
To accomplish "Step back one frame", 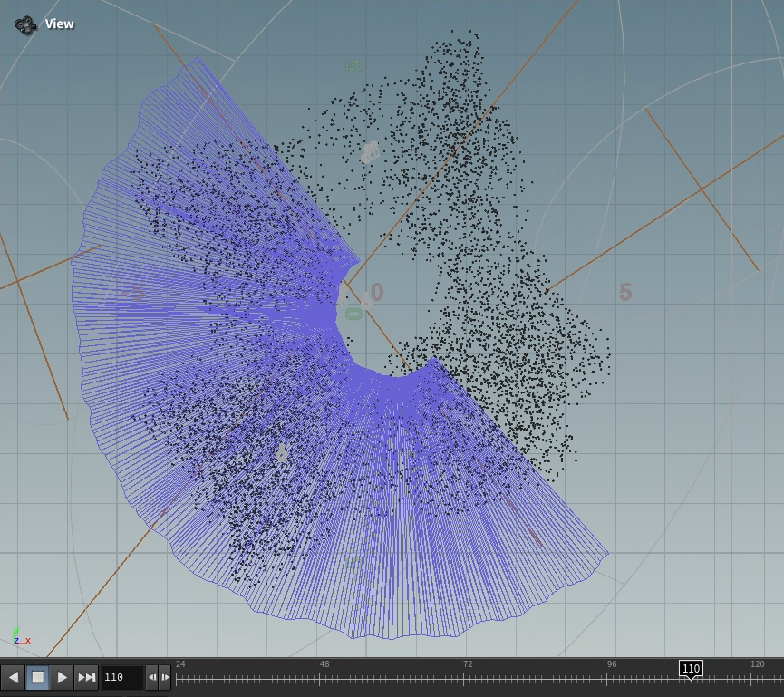I will click(x=151, y=677).
